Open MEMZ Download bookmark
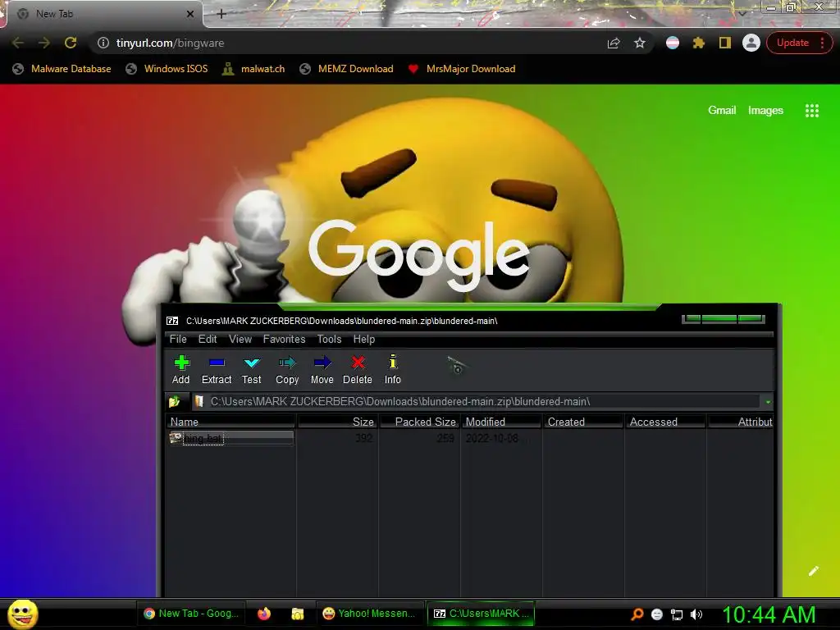Screen dimensions: 840x630 coord(347,69)
